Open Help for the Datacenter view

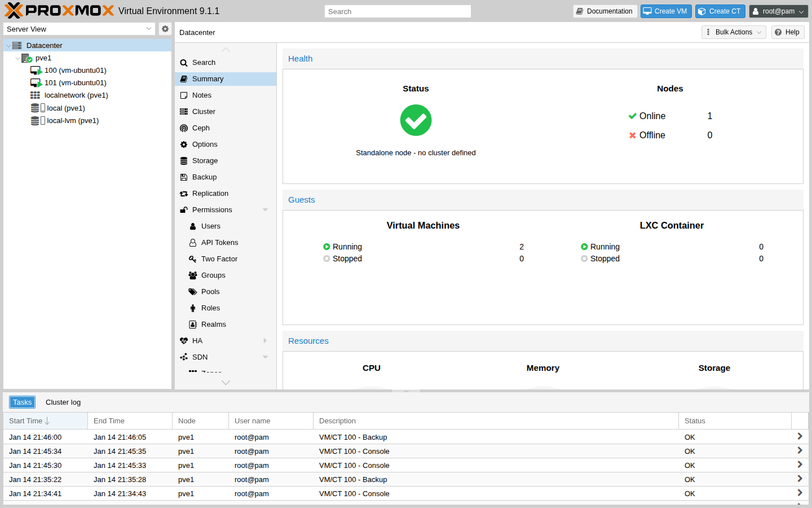point(787,32)
